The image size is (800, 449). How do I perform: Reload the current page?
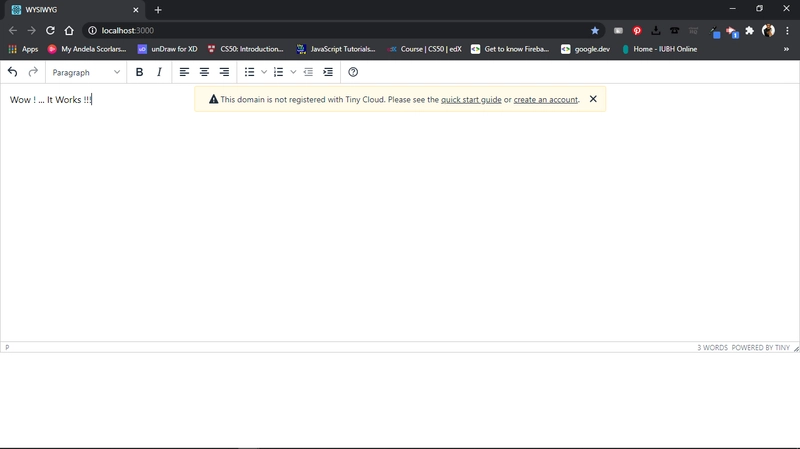tap(50, 31)
